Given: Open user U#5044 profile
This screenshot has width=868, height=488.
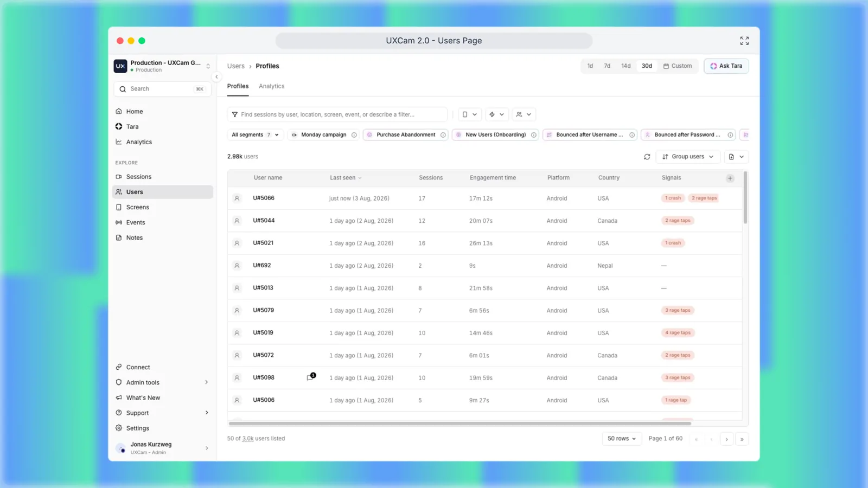Looking at the screenshot, I should [264, 221].
